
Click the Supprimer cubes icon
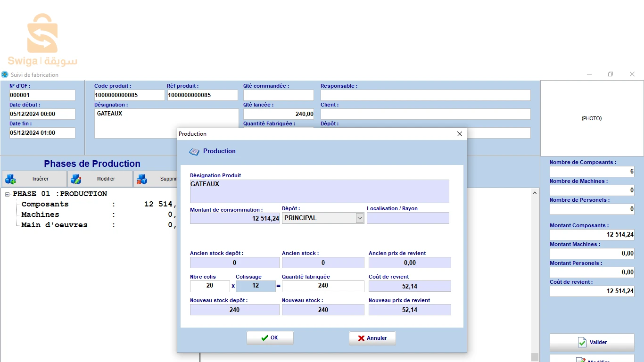click(141, 179)
